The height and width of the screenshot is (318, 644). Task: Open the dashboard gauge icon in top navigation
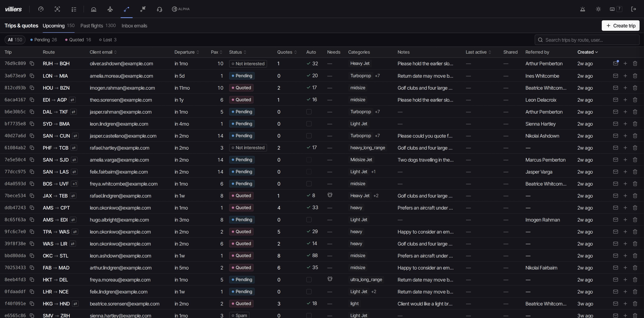pos(41,9)
